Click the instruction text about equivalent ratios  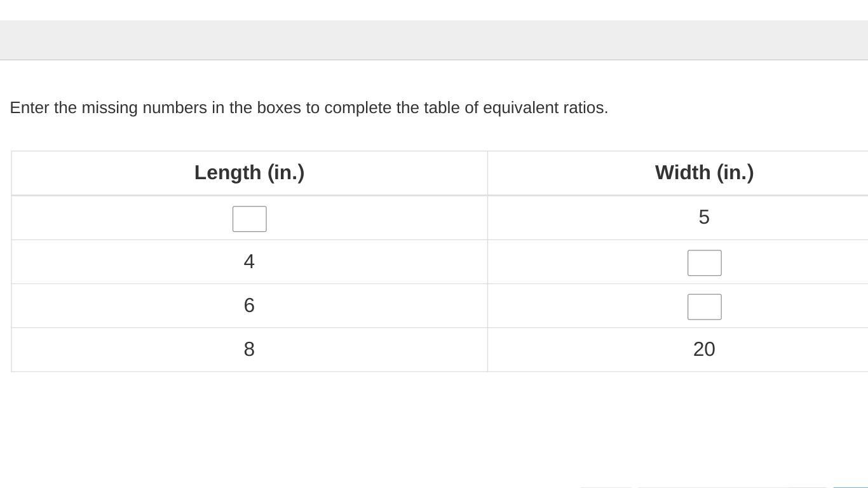click(309, 107)
